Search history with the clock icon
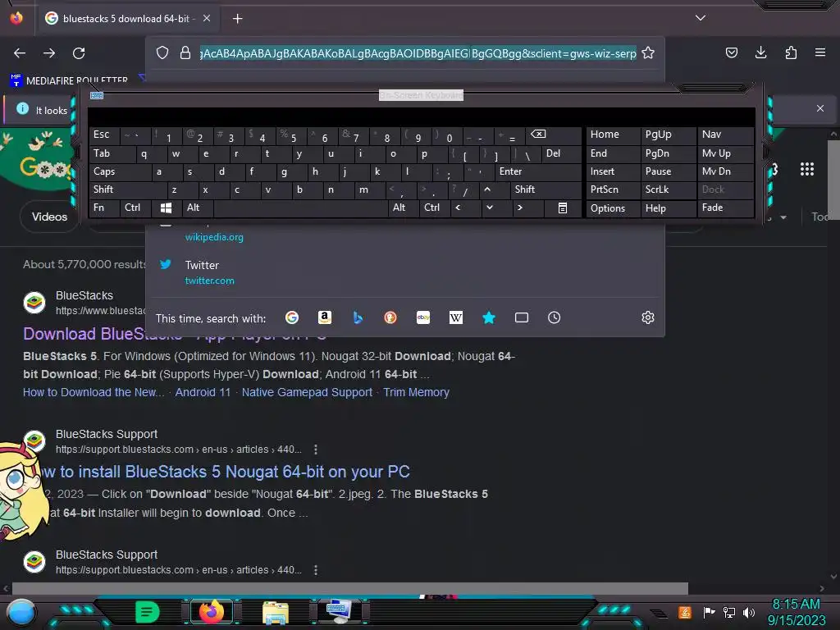The image size is (840, 630). click(554, 317)
